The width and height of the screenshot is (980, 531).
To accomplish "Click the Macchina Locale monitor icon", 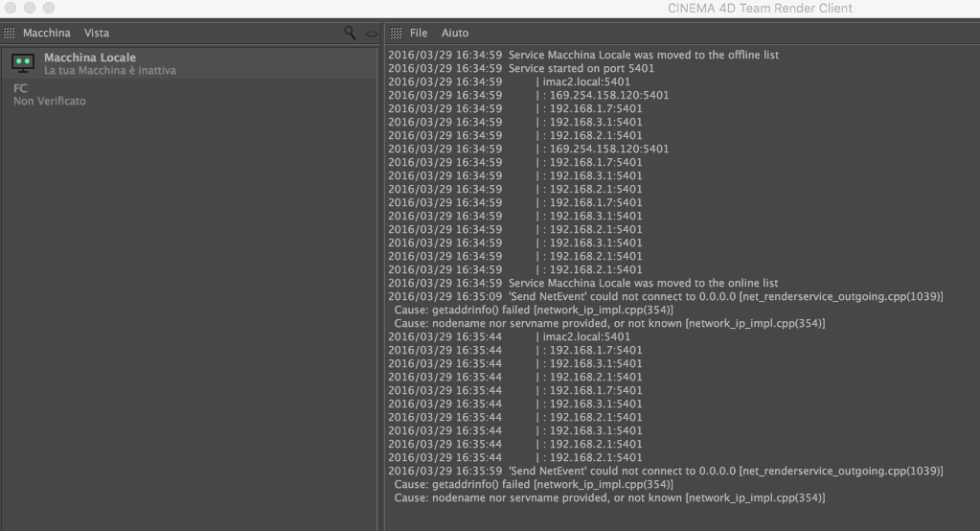I will [23, 62].
